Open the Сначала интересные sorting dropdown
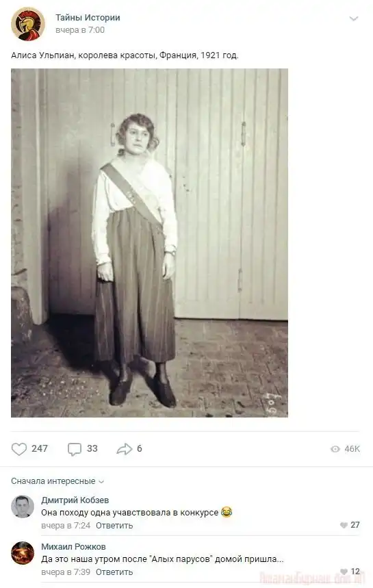 pyautogui.click(x=57, y=481)
